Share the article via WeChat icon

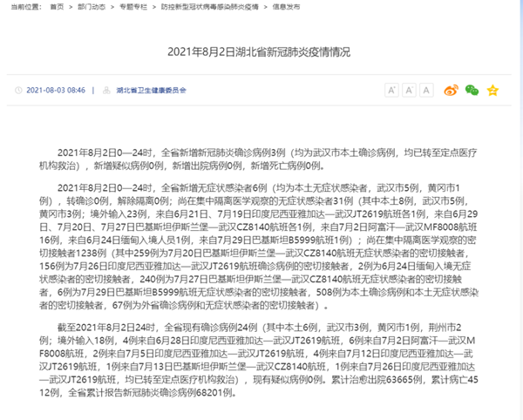coord(472,90)
